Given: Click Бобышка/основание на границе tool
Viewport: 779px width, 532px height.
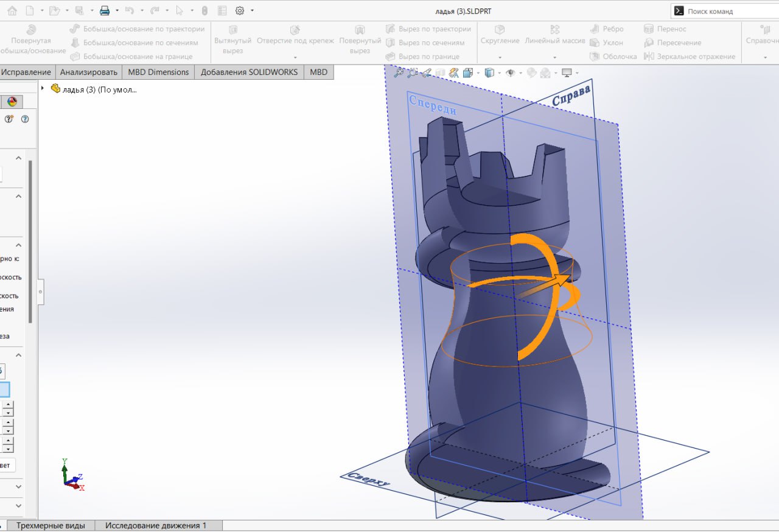Looking at the screenshot, I should 131,57.
